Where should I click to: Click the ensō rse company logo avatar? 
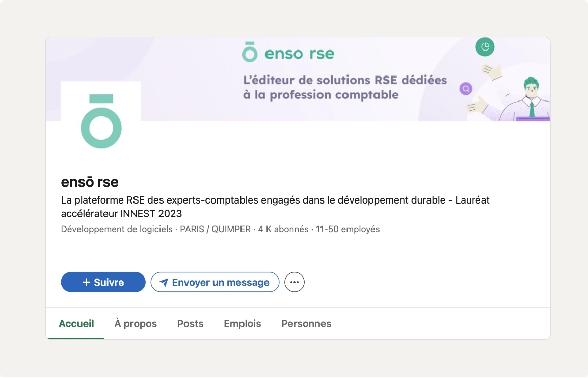(101, 121)
